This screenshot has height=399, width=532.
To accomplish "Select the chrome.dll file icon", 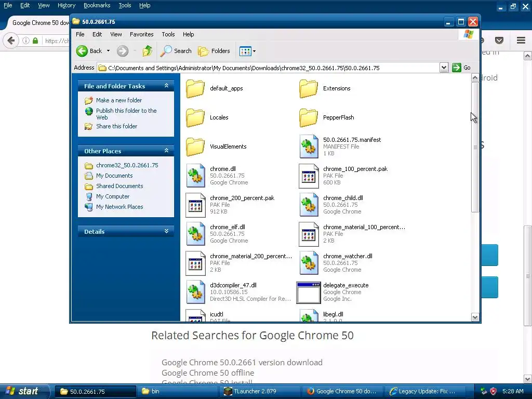I will 196,176.
